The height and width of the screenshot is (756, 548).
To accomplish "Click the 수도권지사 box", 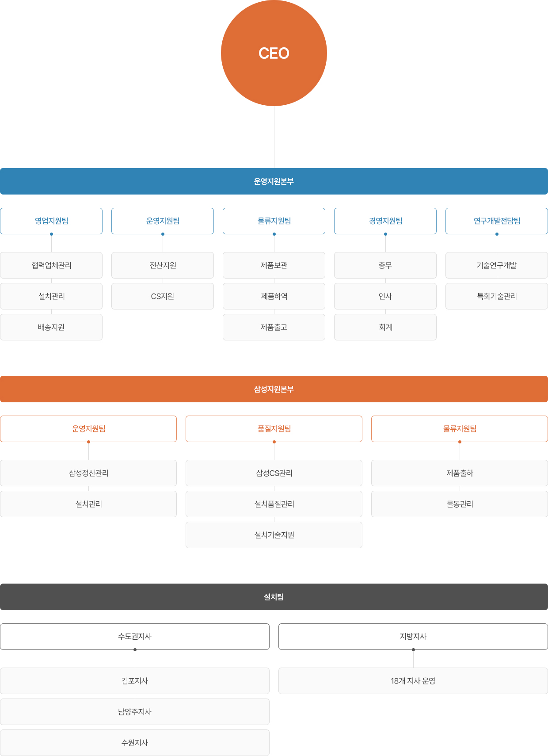I will pyautogui.click(x=135, y=637).
